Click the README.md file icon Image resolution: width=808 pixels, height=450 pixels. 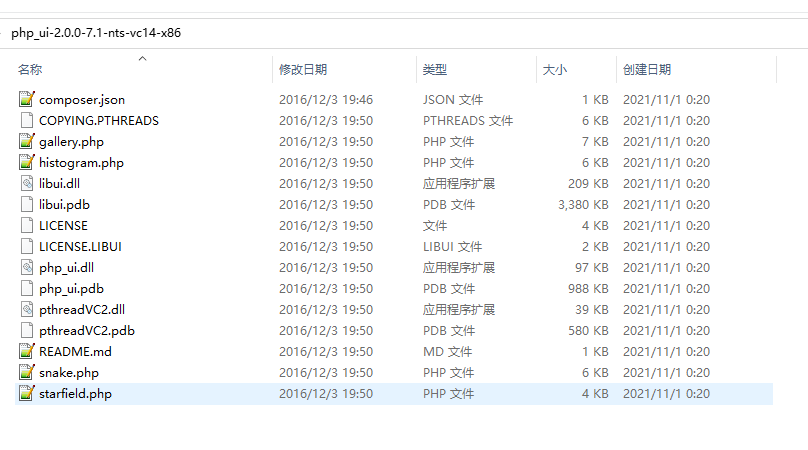tap(26, 352)
